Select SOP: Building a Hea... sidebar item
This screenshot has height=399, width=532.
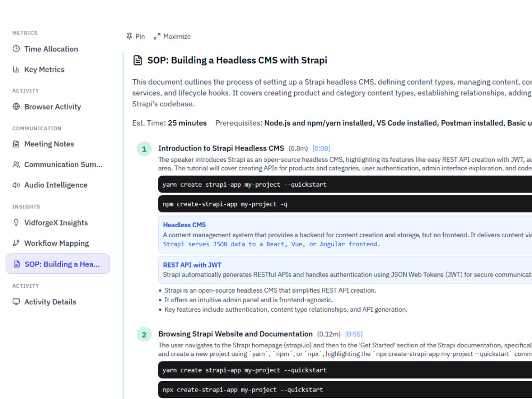(57, 264)
